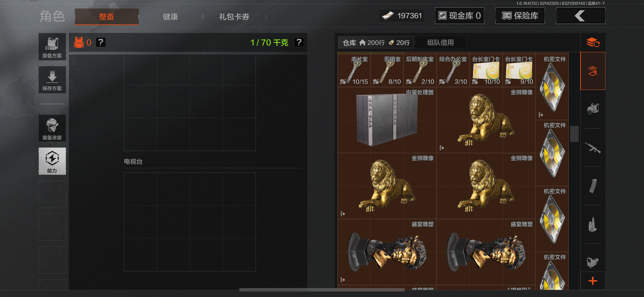Click the 保存方案 save loadout icon
Screen dimensions: 644x297
(52, 80)
